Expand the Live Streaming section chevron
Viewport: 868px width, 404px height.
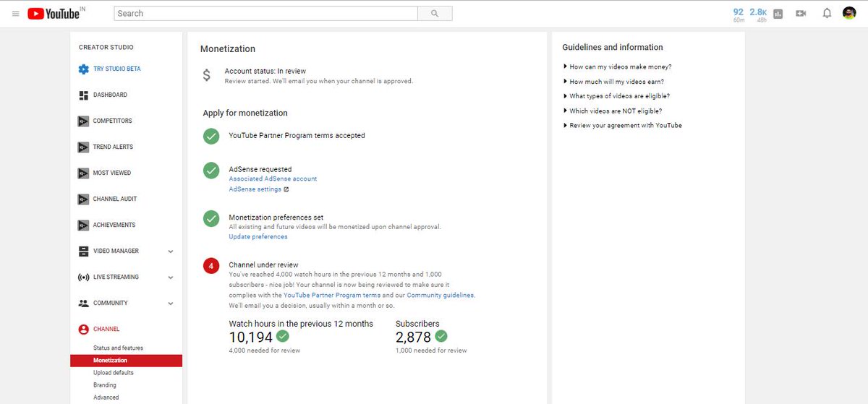pyautogui.click(x=171, y=278)
